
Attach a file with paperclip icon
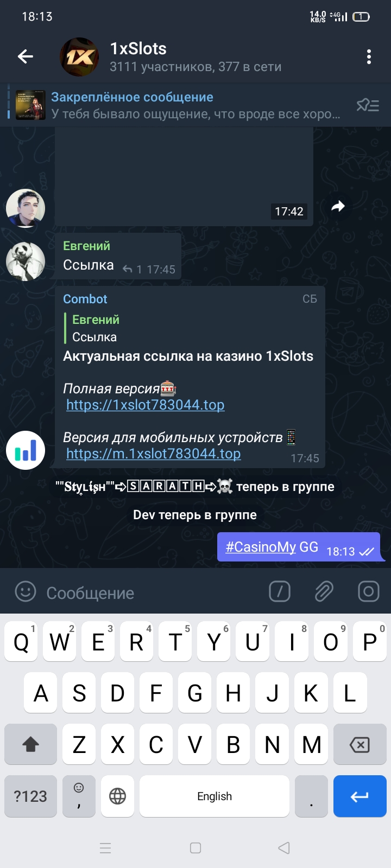tap(324, 592)
